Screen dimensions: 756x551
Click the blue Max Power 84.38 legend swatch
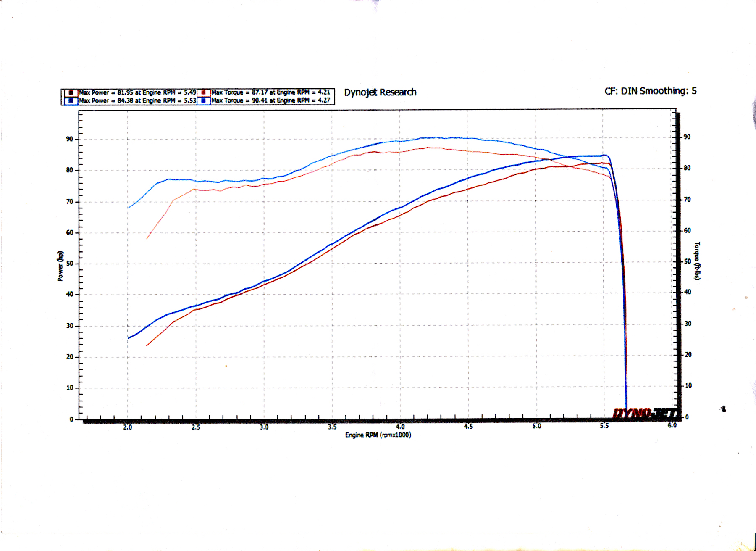pyautogui.click(x=71, y=101)
